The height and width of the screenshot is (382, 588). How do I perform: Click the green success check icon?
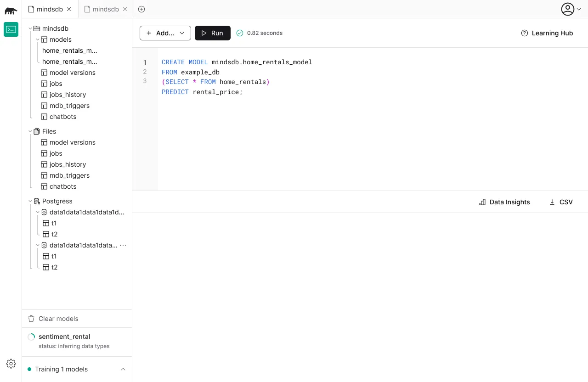(x=239, y=33)
